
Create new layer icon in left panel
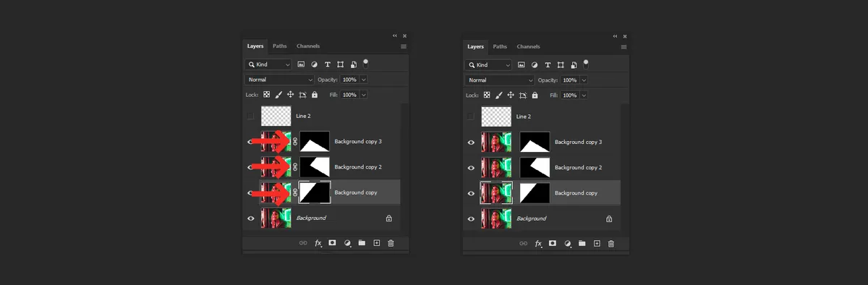[376, 244]
